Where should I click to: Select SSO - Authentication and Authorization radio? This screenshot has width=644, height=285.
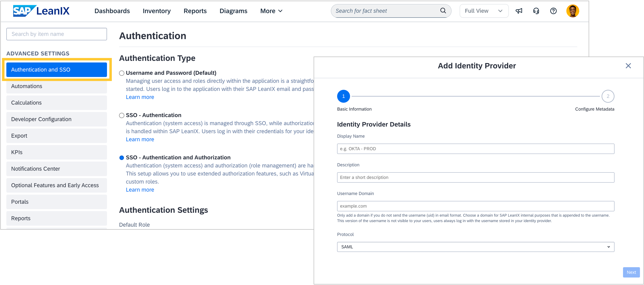click(122, 157)
